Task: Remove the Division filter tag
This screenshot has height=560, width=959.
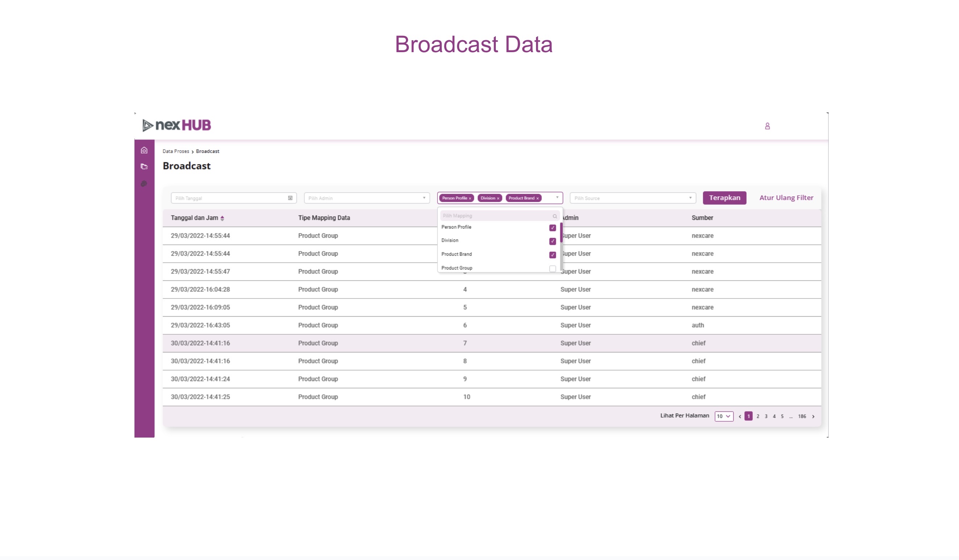Action: (x=498, y=198)
